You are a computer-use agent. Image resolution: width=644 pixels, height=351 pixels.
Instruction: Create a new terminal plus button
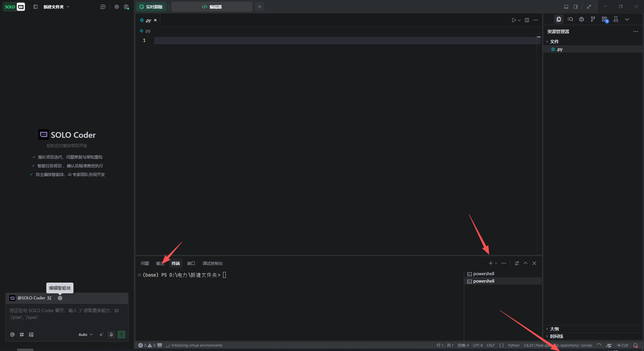click(491, 263)
